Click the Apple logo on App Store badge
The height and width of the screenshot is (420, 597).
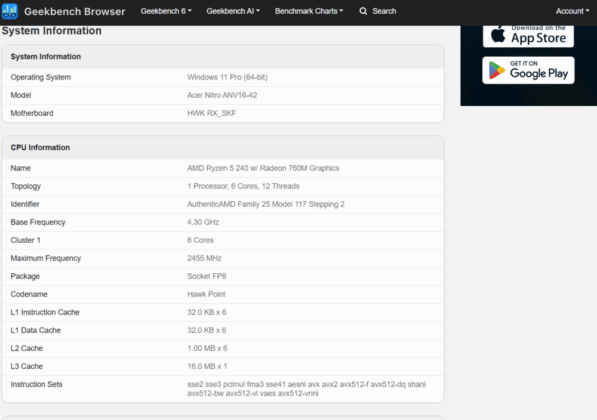(498, 35)
